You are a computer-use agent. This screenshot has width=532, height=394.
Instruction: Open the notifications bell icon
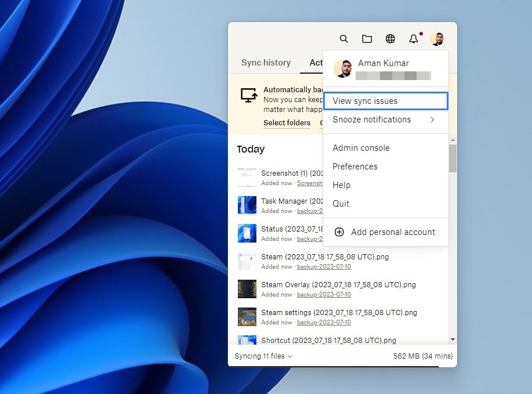pyautogui.click(x=413, y=38)
